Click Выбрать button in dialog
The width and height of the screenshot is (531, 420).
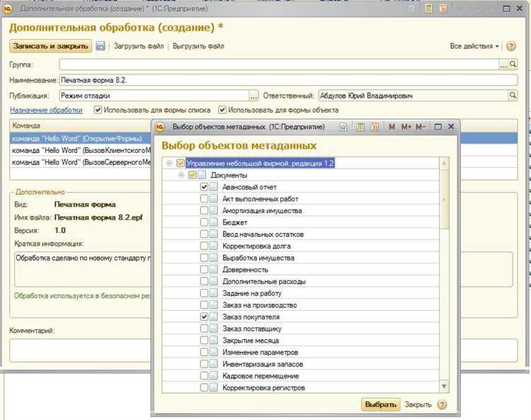tap(381, 404)
